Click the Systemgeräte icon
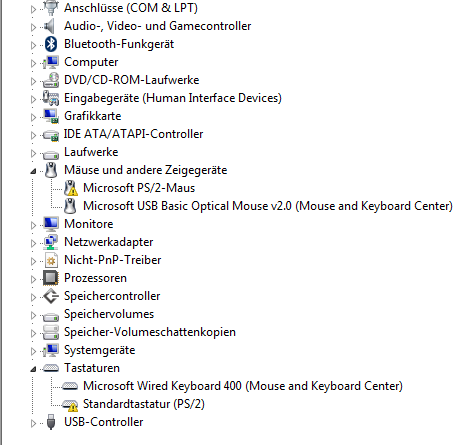The height and width of the screenshot is (445, 466). 51,350
